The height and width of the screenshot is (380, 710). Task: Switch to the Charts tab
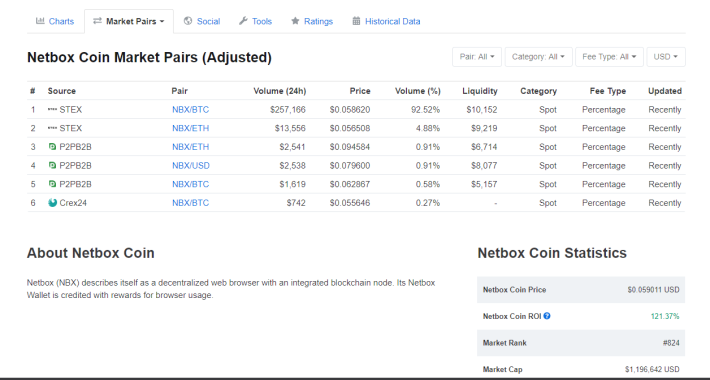pos(55,21)
